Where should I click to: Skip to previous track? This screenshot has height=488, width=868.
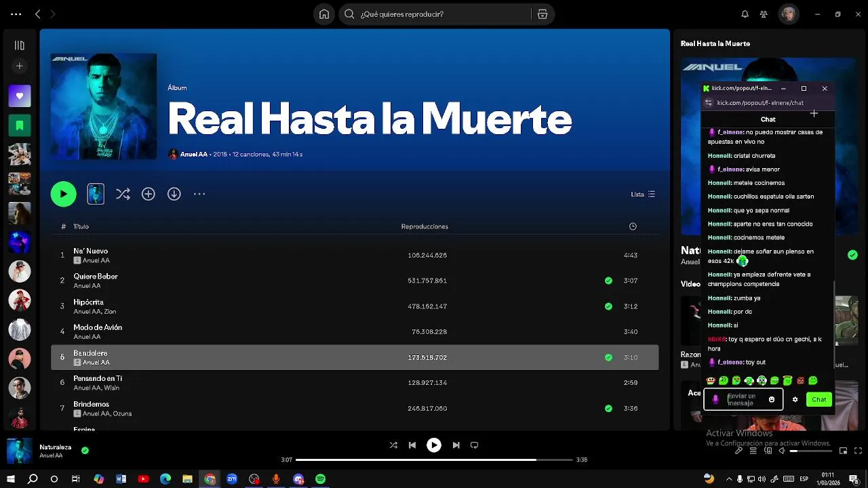412,445
